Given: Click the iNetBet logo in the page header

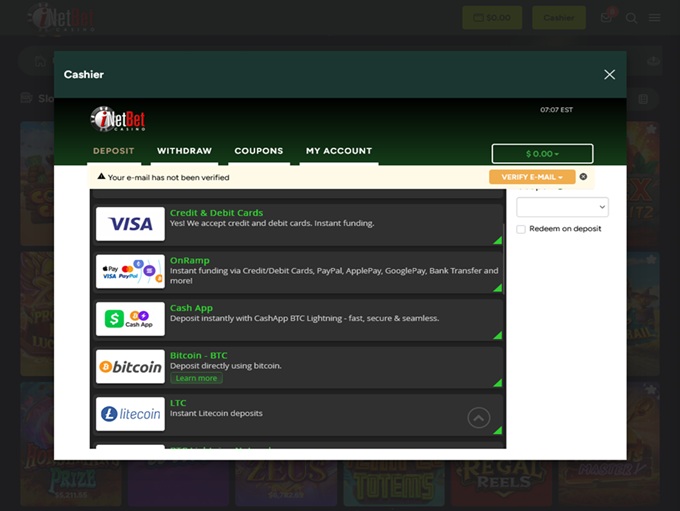Looking at the screenshot, I should [61, 18].
